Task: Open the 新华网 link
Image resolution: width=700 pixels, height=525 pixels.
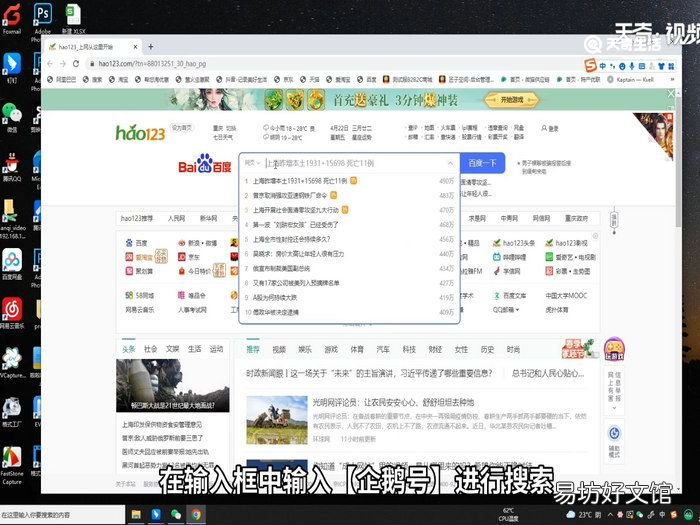Action: (208, 218)
